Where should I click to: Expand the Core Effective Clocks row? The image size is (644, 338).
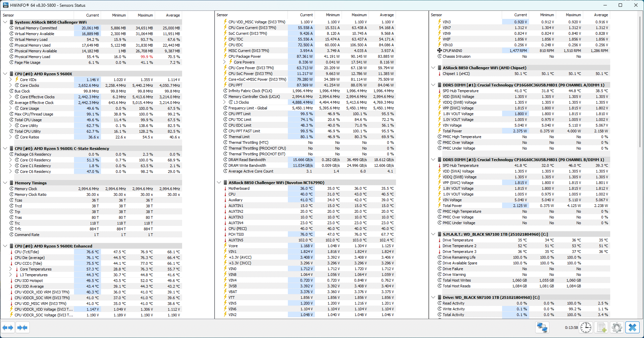10,97
